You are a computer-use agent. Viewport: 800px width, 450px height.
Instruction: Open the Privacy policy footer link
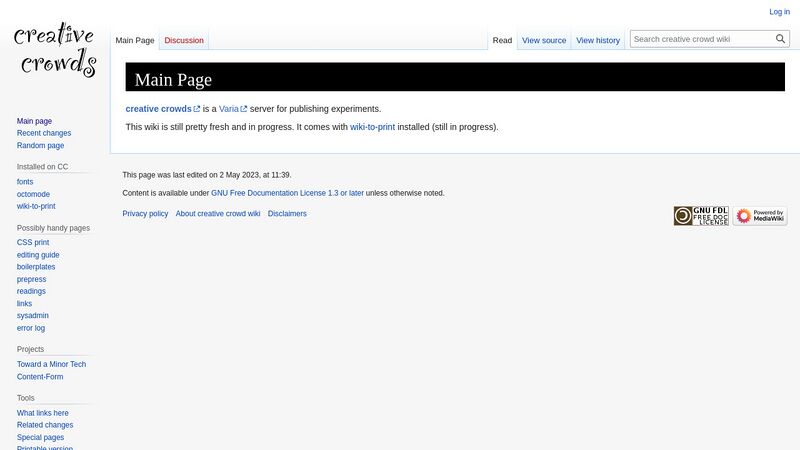coord(145,214)
